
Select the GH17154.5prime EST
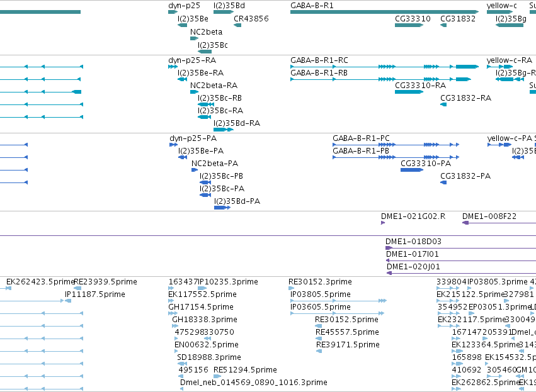pyautogui.click(x=173, y=313)
